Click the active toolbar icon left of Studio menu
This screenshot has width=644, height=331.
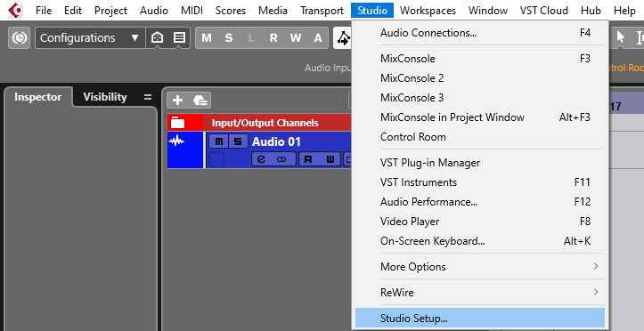(343, 38)
